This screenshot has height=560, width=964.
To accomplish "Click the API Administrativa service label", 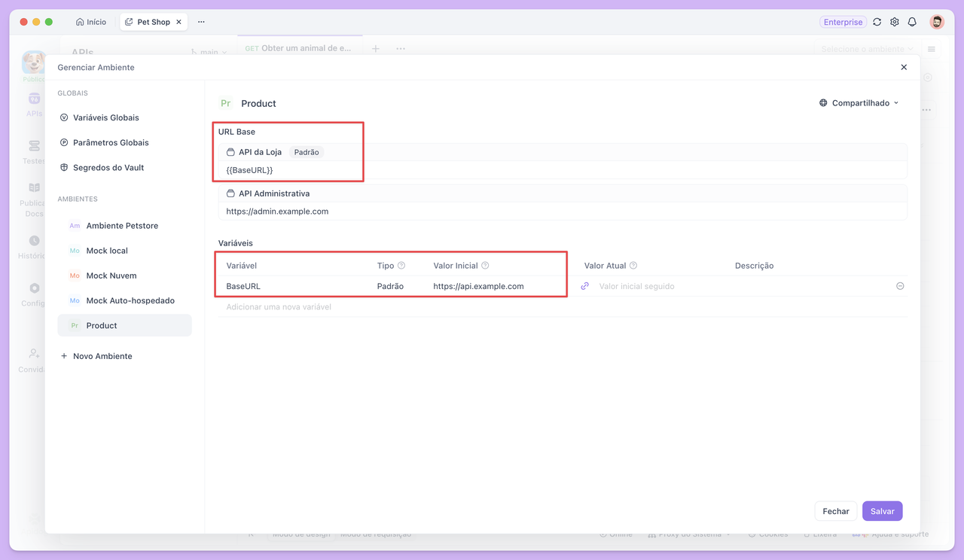I will point(274,193).
